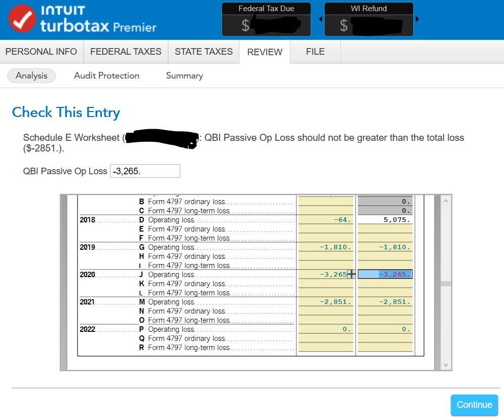The height and width of the screenshot is (420, 504).
Task: Open the PERSONAL INFO tab
Action: click(41, 52)
